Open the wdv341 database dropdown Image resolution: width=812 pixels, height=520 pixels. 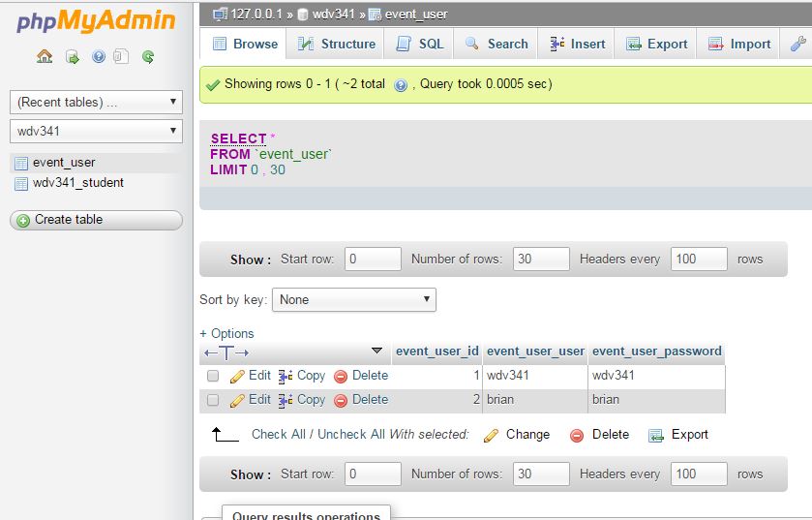[96, 131]
